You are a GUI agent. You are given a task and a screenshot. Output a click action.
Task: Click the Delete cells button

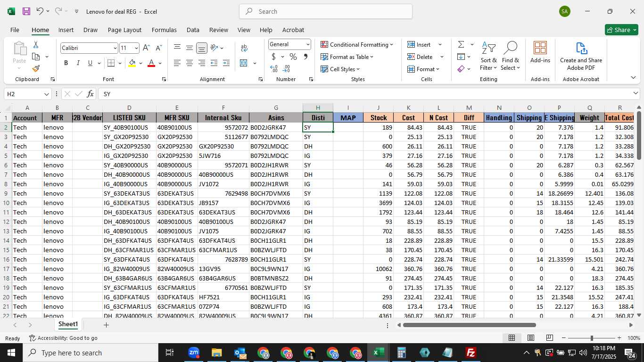tap(420, 57)
